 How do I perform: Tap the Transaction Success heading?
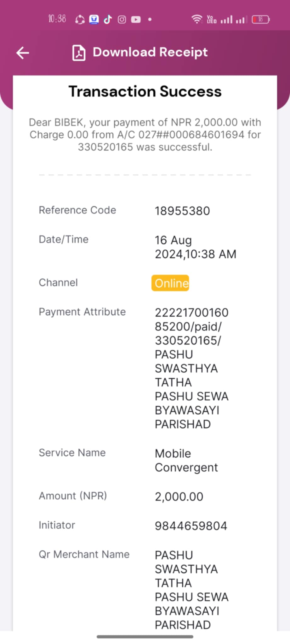point(145,92)
